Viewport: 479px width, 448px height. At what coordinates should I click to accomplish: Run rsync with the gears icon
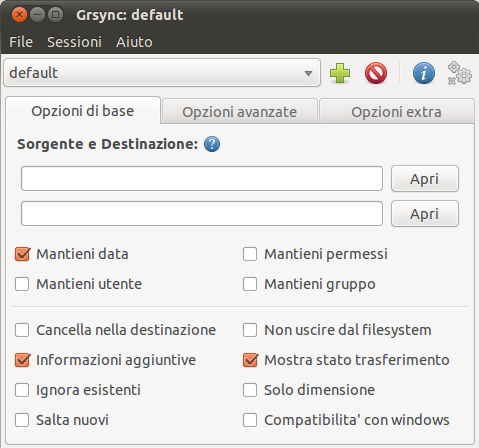click(459, 73)
